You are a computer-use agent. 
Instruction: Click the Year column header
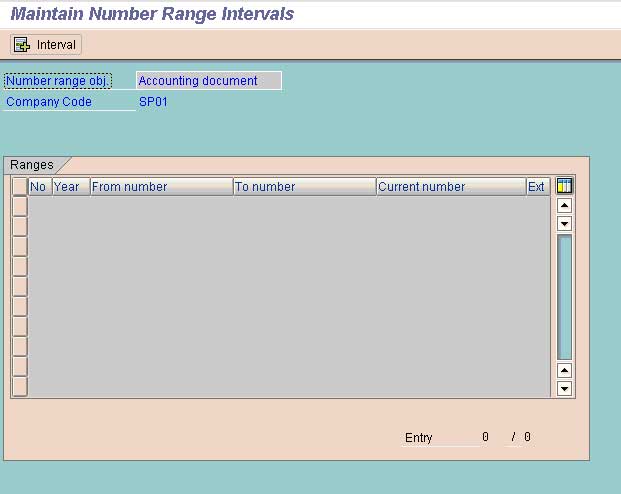pyautogui.click(x=70, y=186)
